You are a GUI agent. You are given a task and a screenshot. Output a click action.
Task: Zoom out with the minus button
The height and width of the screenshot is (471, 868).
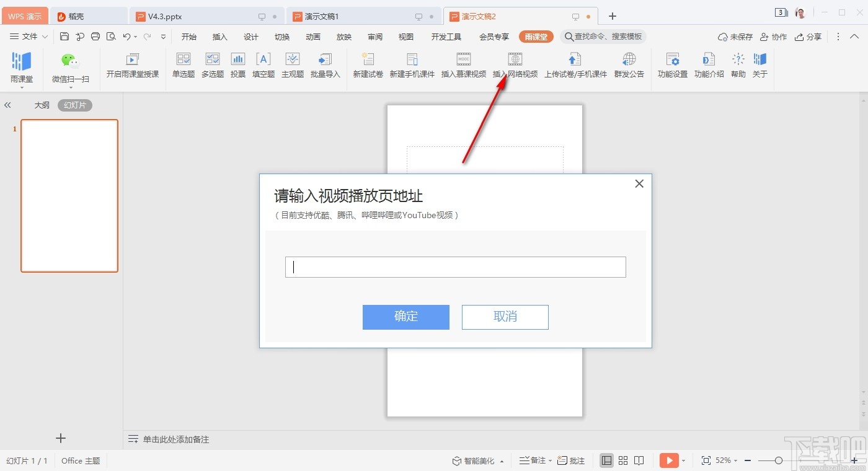(748, 460)
